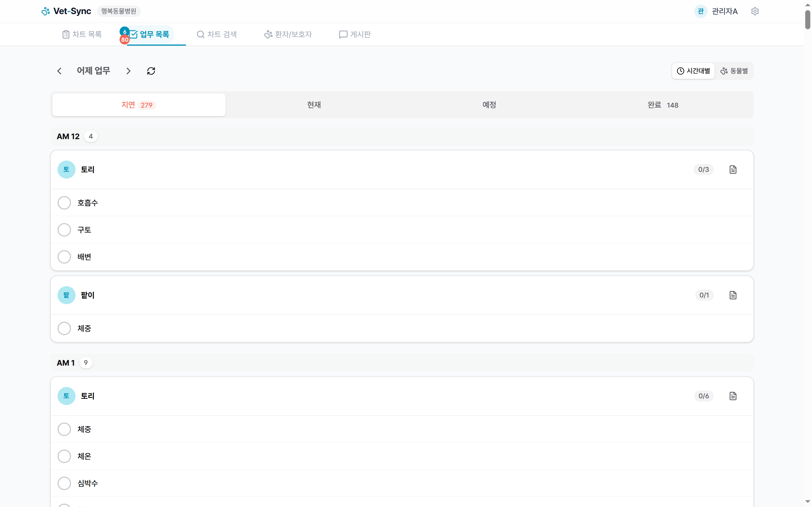Open the 차트 검색 tab

(217, 34)
